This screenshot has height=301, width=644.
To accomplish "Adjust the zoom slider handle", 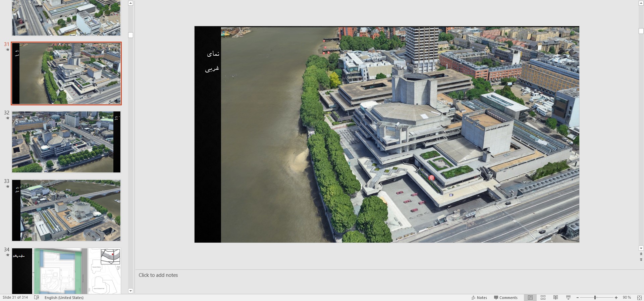I will coord(595,298).
